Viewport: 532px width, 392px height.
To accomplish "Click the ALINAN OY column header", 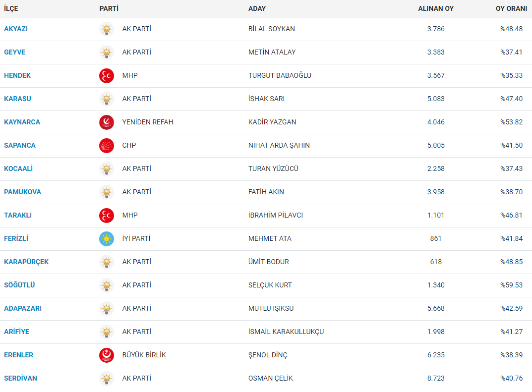I will tap(436, 8).
